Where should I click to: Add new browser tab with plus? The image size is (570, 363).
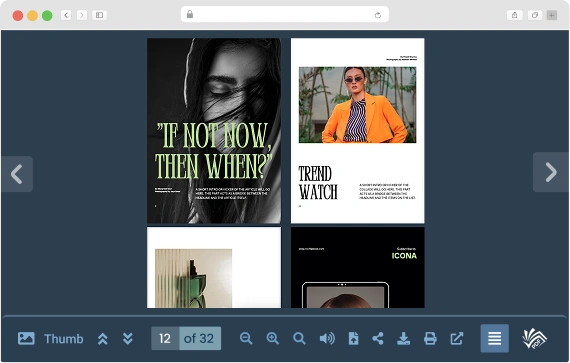[x=552, y=15]
